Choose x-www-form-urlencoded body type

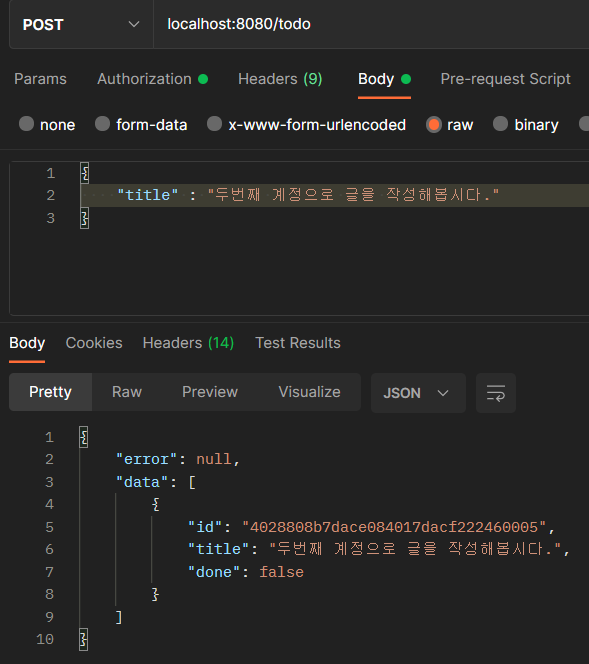click(x=214, y=124)
